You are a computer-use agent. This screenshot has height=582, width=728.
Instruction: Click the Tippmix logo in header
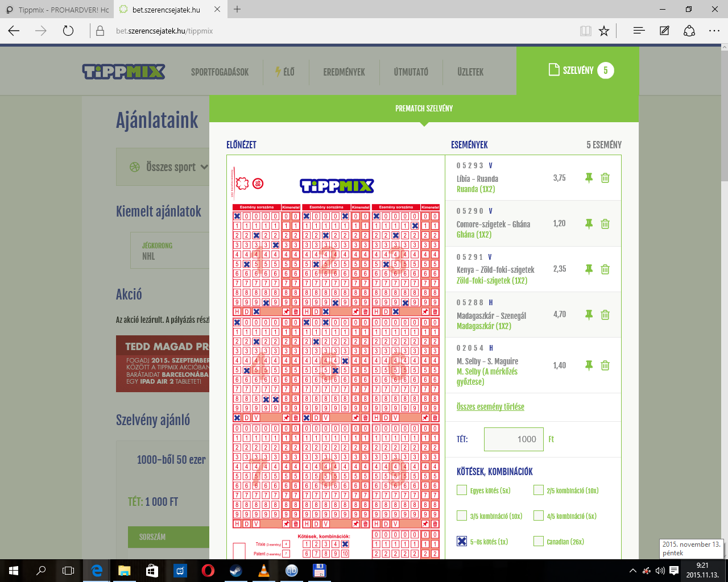pos(123,72)
